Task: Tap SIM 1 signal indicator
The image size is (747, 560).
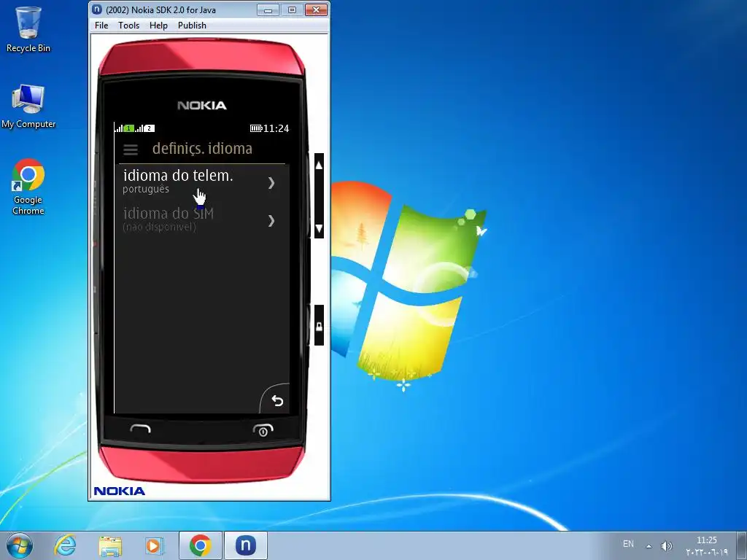Action: [125, 128]
